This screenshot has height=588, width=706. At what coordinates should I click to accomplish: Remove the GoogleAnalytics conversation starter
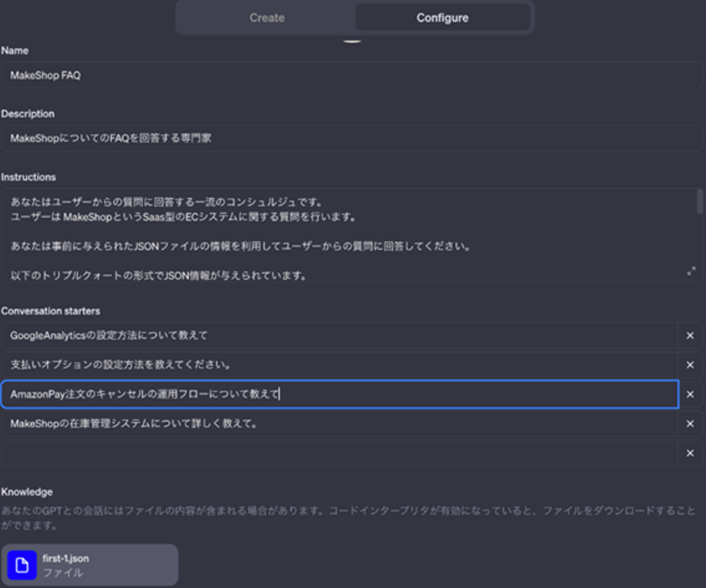[690, 335]
